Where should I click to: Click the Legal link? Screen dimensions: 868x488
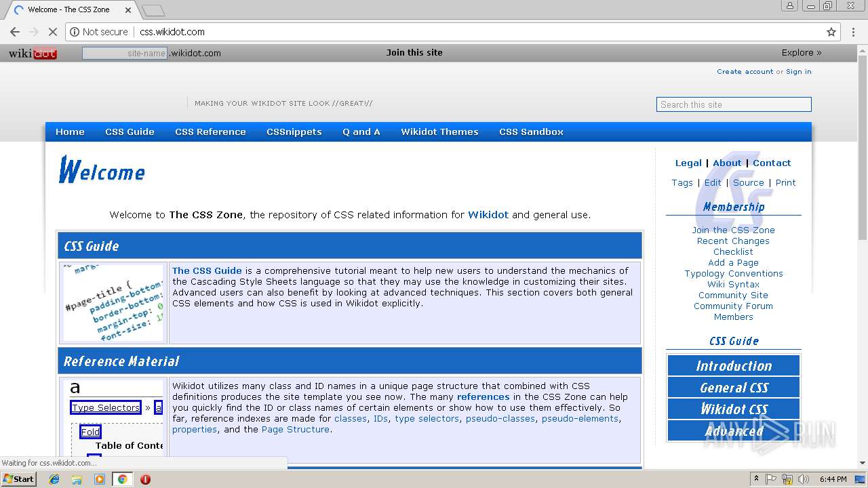pyautogui.click(x=688, y=163)
